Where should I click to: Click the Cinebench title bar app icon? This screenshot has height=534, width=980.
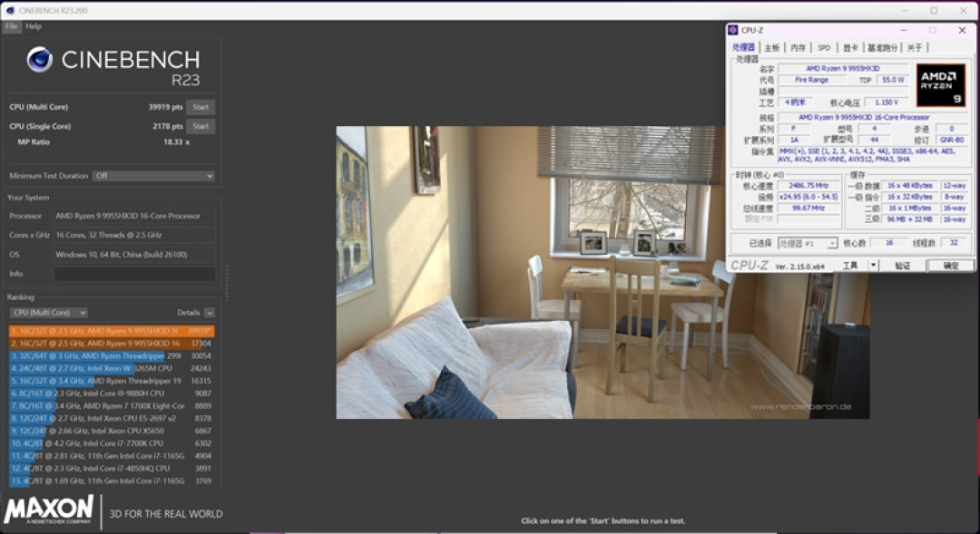point(10,11)
